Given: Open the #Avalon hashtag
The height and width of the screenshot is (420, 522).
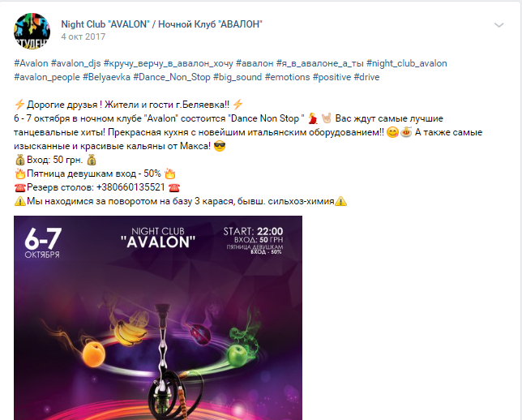Looking at the screenshot, I should (x=31, y=63).
